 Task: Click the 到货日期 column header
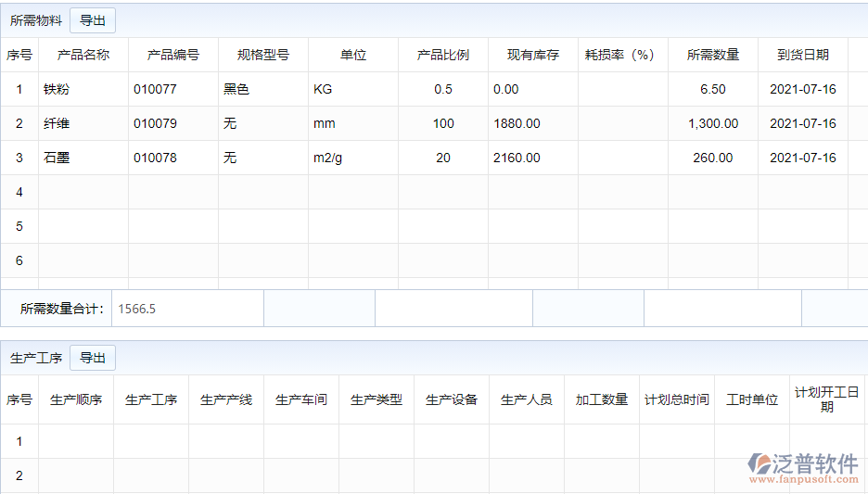(802, 55)
